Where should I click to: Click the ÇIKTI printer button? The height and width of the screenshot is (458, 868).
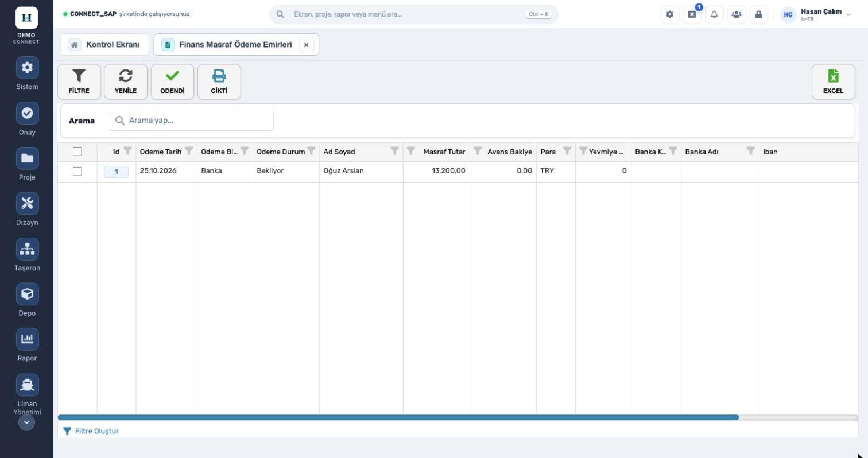tap(219, 81)
